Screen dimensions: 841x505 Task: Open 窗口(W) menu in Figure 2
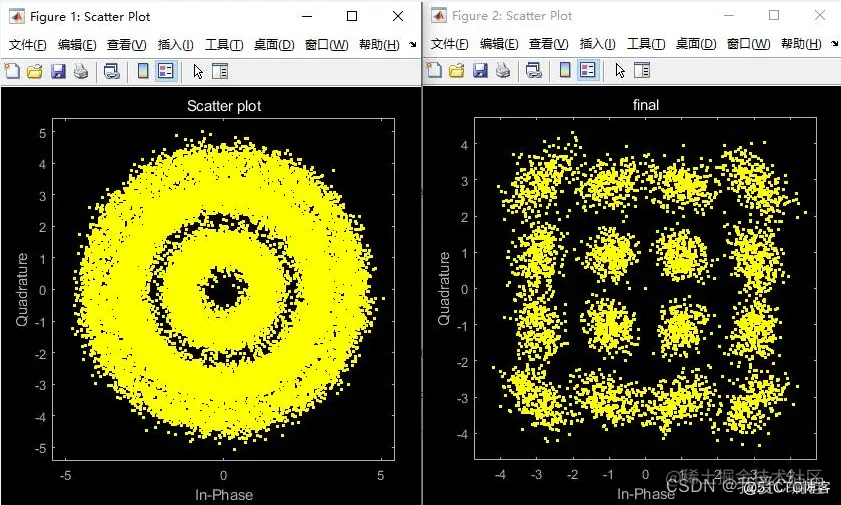pos(748,43)
